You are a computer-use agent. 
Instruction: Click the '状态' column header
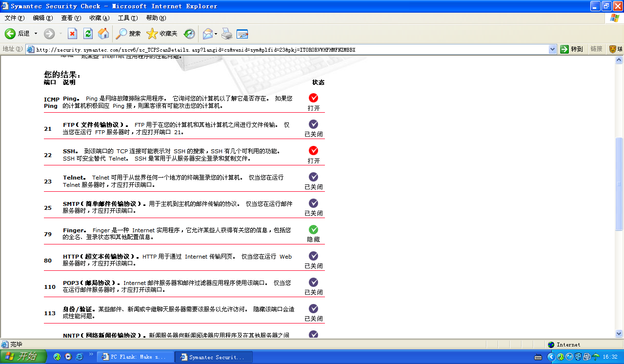(318, 82)
